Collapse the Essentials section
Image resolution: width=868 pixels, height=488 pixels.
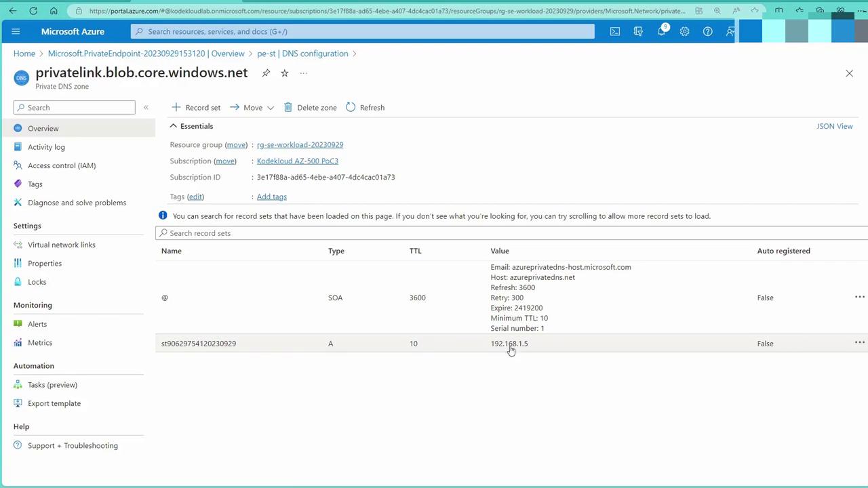tap(192, 126)
